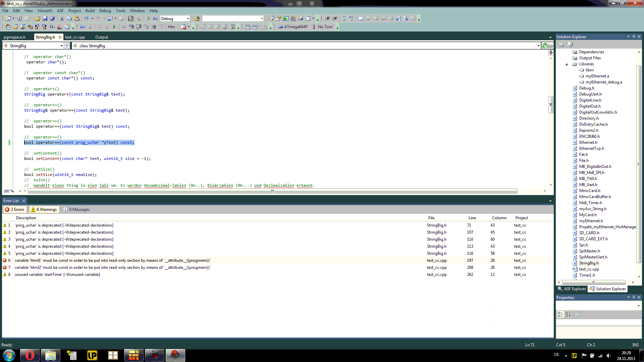The width and height of the screenshot is (644, 362).
Task: Open the search combo box dropdown arrow
Action: click(x=262, y=18)
